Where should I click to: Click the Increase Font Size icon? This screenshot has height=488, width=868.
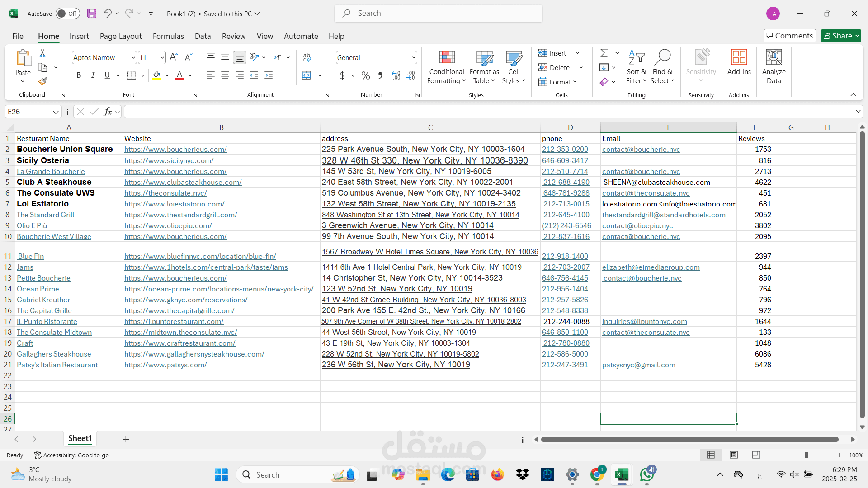point(174,57)
